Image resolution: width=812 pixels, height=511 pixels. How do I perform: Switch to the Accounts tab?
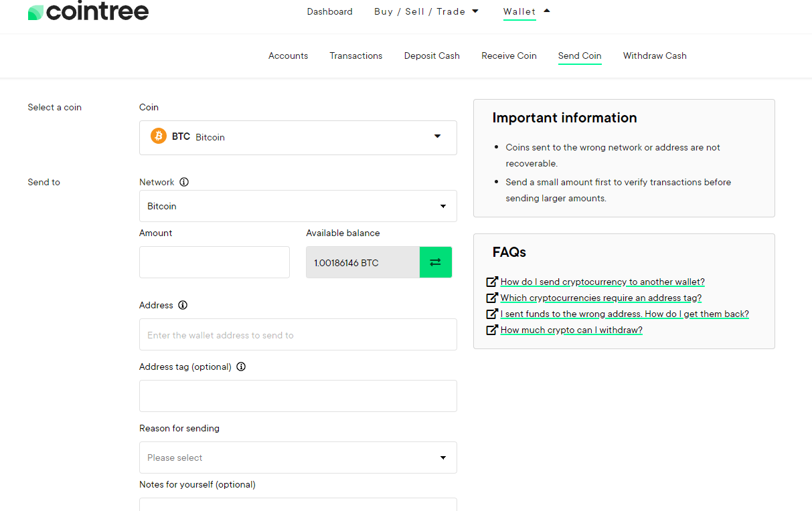[288, 56]
